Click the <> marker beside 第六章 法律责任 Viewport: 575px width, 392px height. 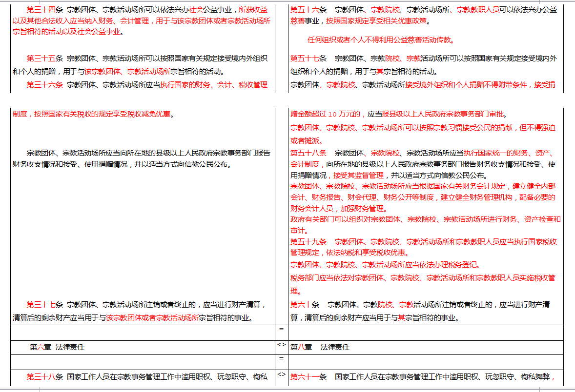click(x=282, y=345)
